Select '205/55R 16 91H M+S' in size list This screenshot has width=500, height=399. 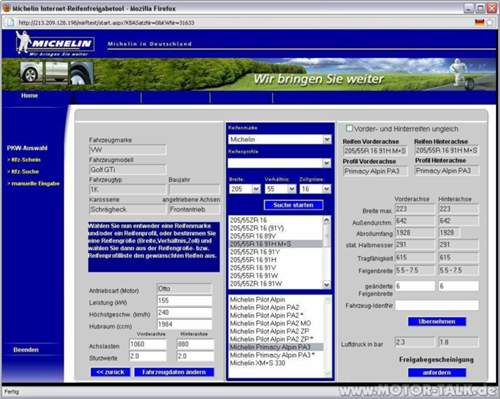coord(276,244)
